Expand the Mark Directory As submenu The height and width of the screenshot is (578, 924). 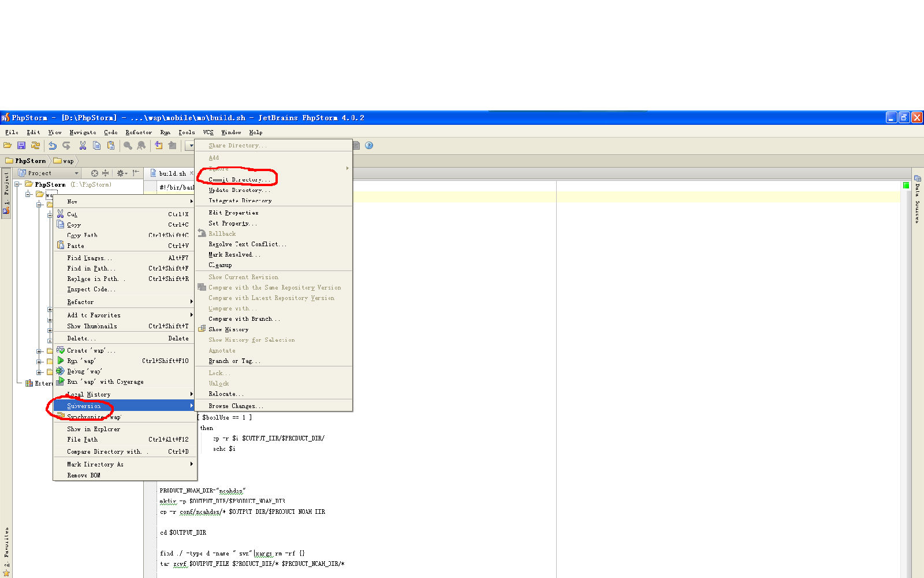click(x=191, y=464)
